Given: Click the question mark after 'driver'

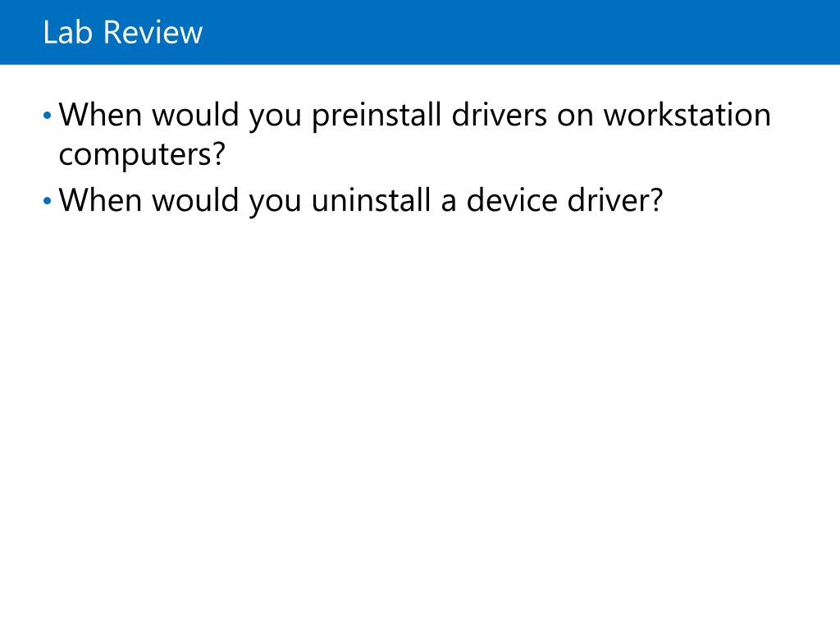Looking at the screenshot, I should (656, 200).
